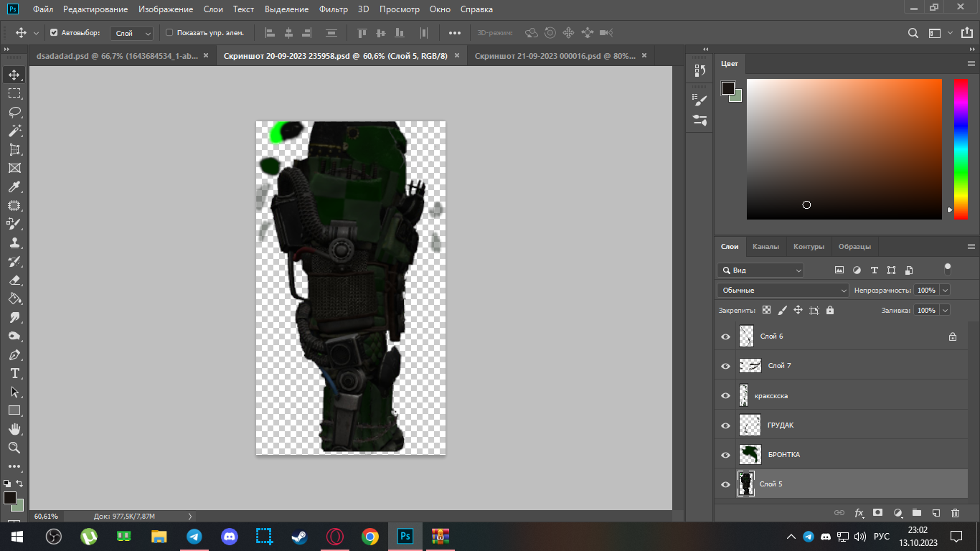The height and width of the screenshot is (551, 980).
Task: Select the Pen tool
Action: click(14, 354)
